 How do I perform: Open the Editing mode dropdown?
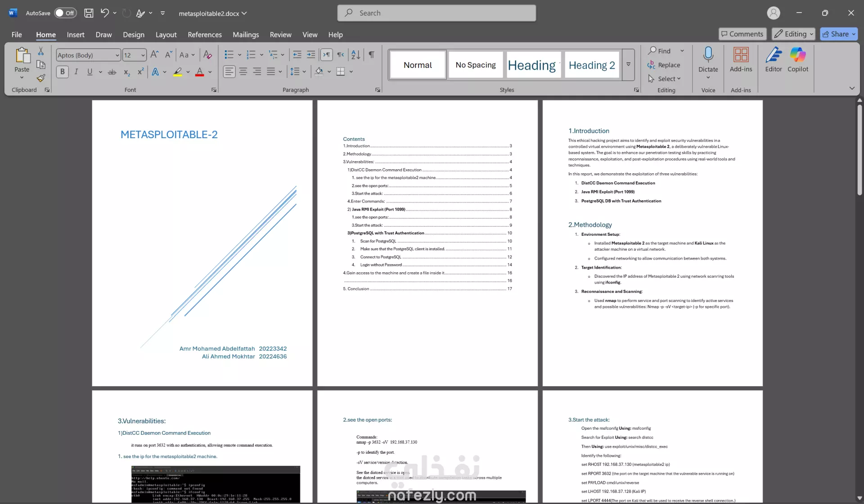click(794, 34)
